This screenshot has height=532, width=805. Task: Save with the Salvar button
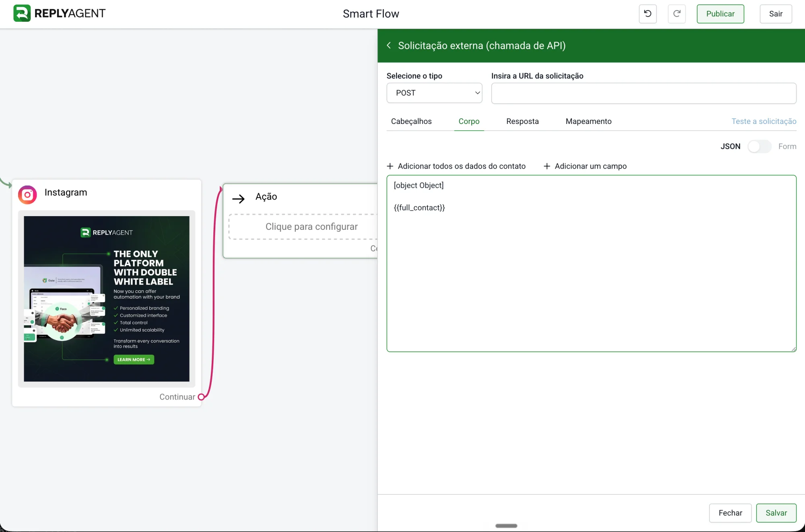click(x=776, y=513)
